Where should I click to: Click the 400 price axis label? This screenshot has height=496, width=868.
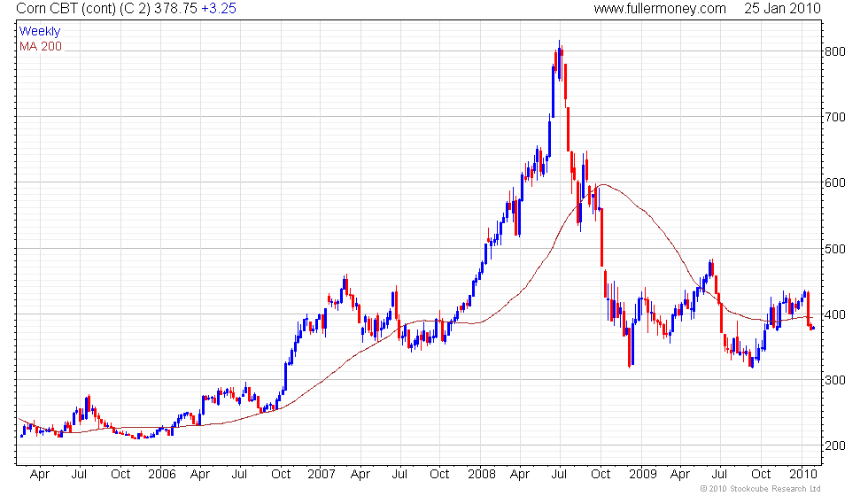click(834, 314)
